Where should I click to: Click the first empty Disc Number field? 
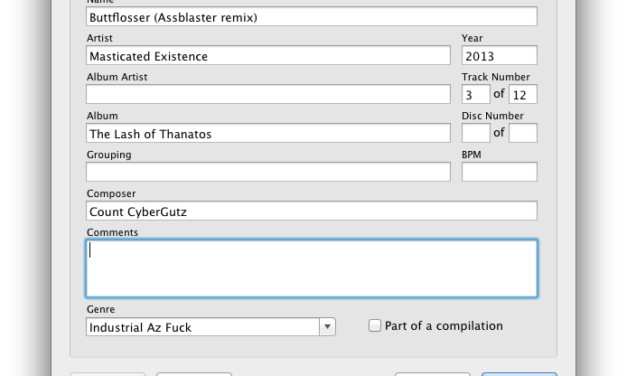(476, 133)
